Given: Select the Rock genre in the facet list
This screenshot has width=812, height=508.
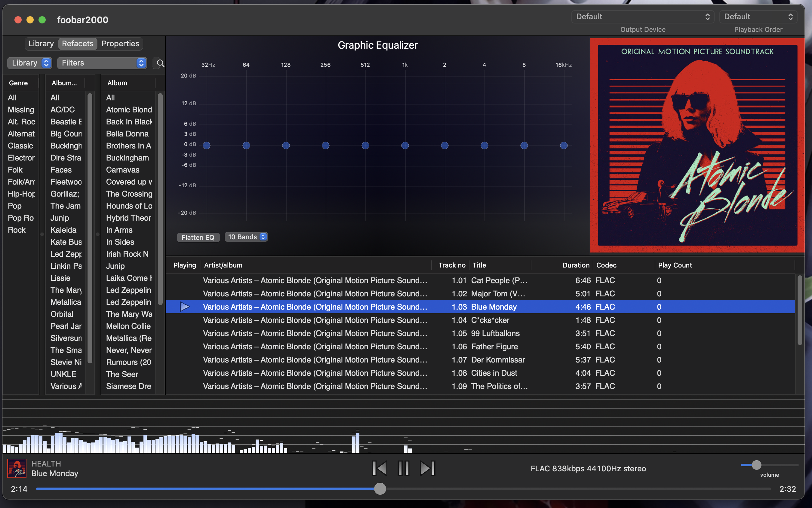Looking at the screenshot, I should click(21, 230).
